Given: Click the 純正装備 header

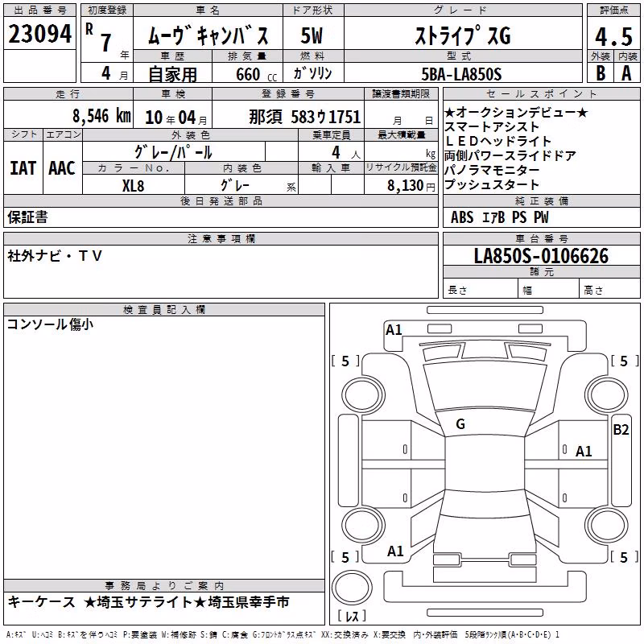Looking at the screenshot, I should point(541,200).
